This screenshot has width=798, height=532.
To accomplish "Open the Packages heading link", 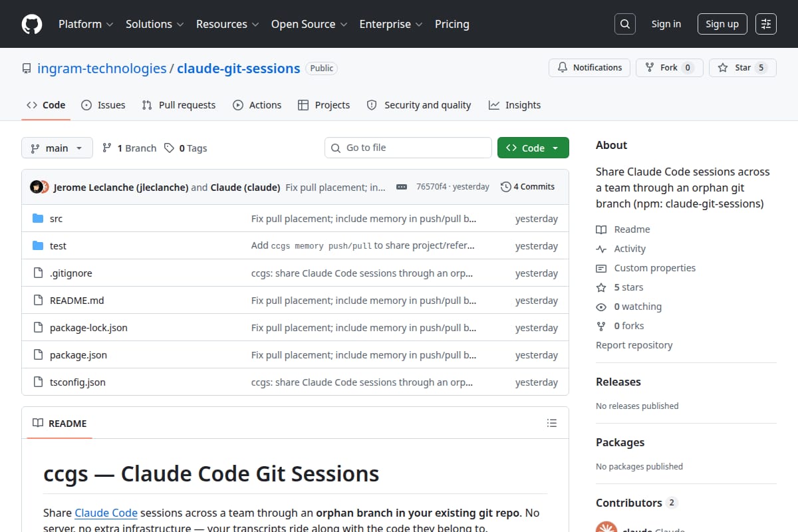I will (620, 442).
